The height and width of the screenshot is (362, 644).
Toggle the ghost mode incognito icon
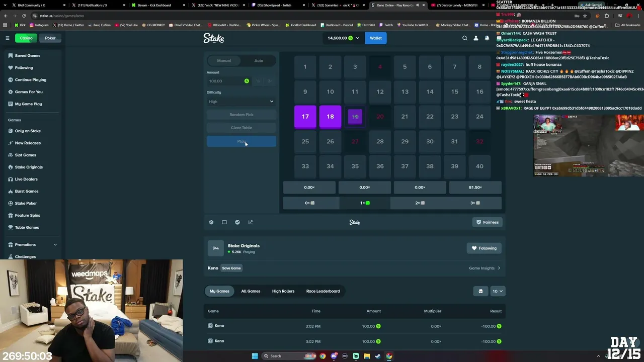pyautogui.click(x=480, y=291)
